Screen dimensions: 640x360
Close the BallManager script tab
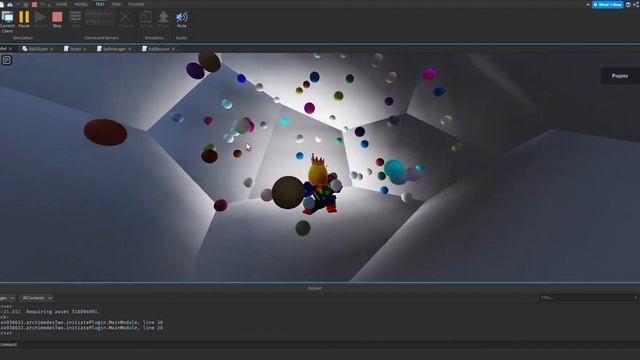click(130, 49)
